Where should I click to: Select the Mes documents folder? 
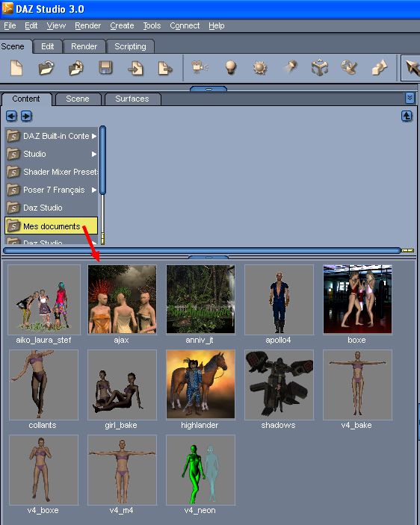tap(52, 226)
